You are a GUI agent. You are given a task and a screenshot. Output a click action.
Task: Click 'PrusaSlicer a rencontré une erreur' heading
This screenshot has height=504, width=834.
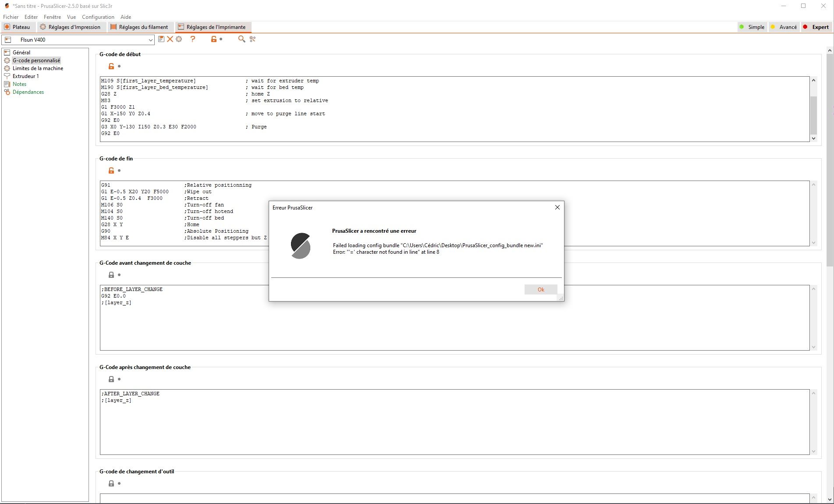(x=374, y=231)
